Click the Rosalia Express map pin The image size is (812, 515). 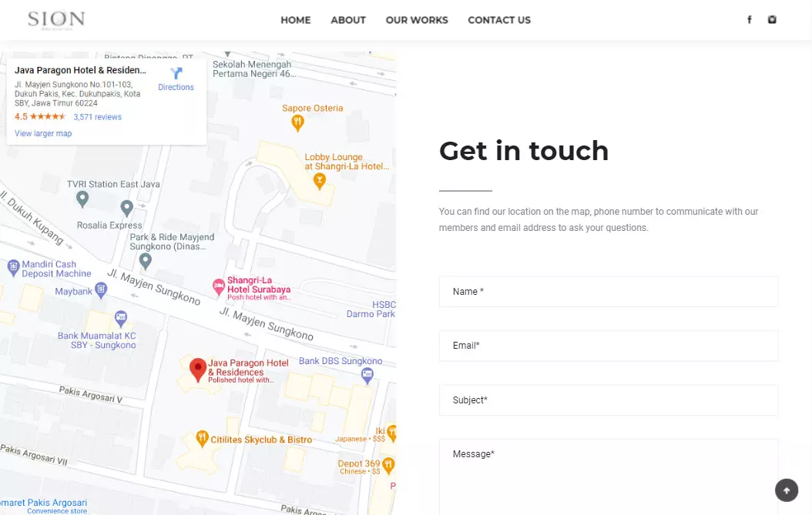pyautogui.click(x=127, y=209)
